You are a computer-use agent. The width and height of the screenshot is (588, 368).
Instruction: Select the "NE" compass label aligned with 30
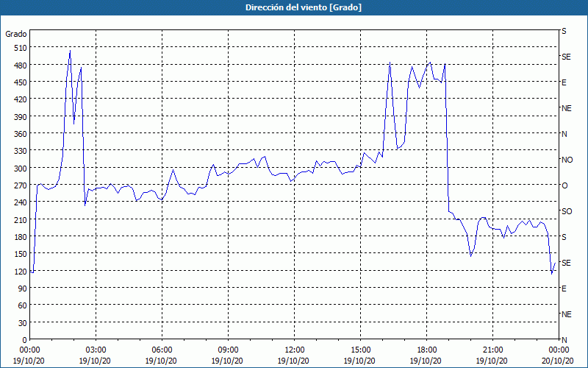pyautogui.click(x=567, y=314)
